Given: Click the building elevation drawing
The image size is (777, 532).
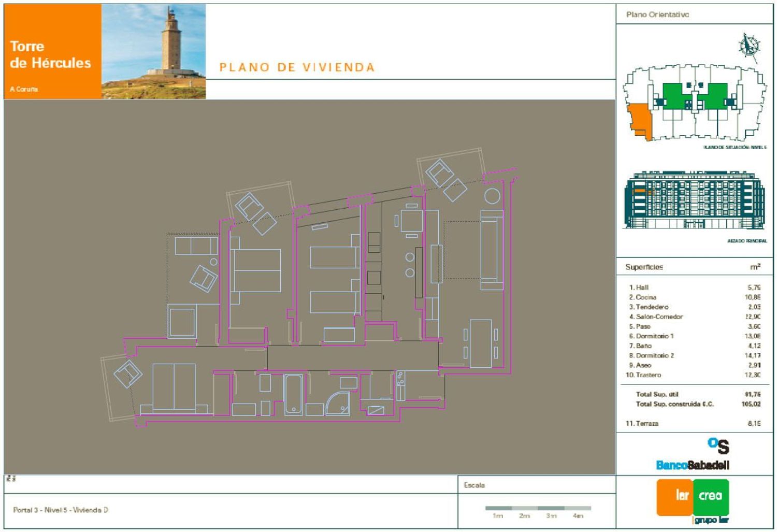Looking at the screenshot, I should point(694,200).
